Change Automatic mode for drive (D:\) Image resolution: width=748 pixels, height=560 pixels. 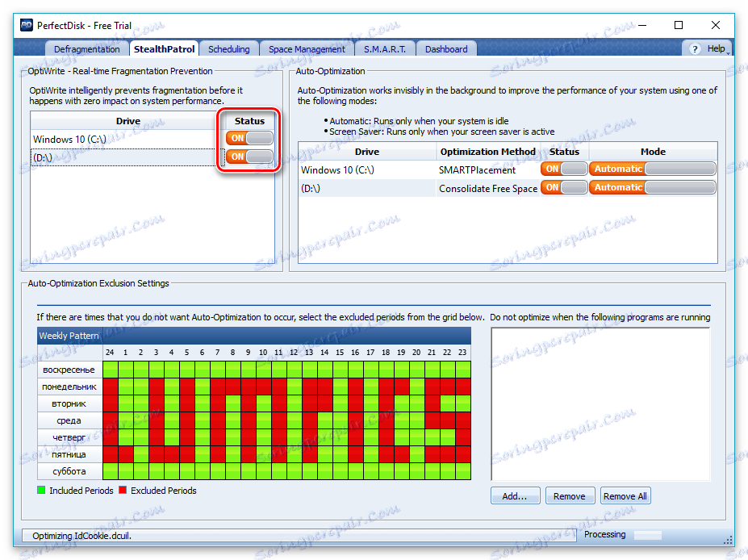(x=653, y=187)
